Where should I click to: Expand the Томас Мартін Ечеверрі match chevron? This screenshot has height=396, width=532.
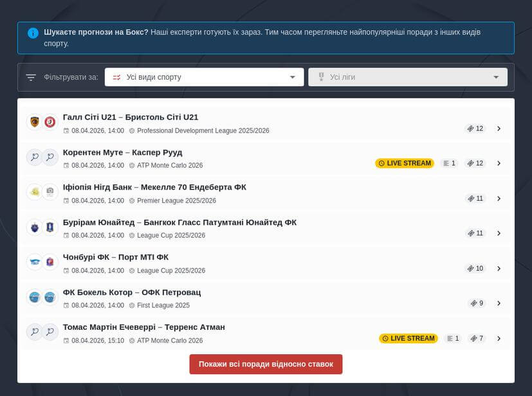pyautogui.click(x=499, y=339)
